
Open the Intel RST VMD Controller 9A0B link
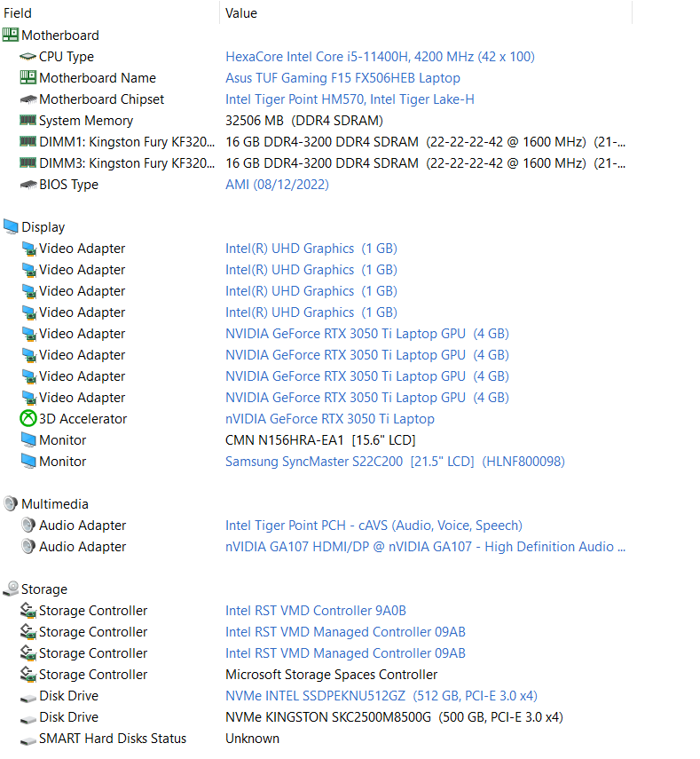(x=316, y=611)
